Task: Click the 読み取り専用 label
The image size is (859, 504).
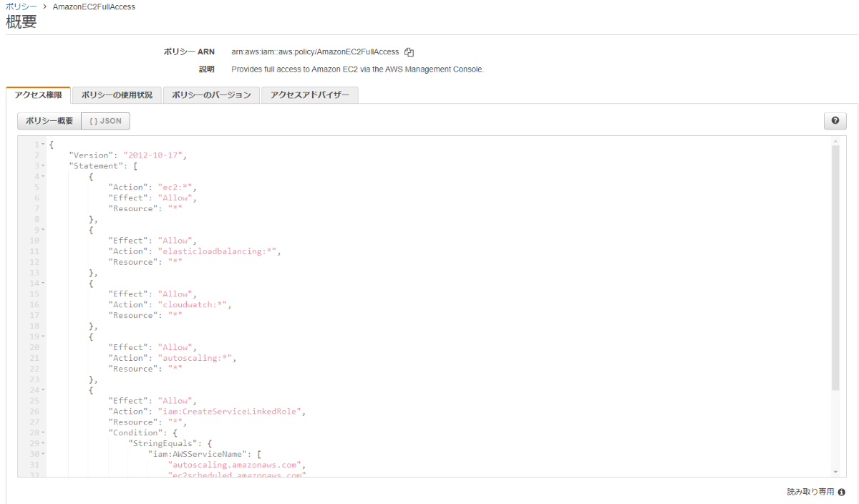Action: point(810,492)
